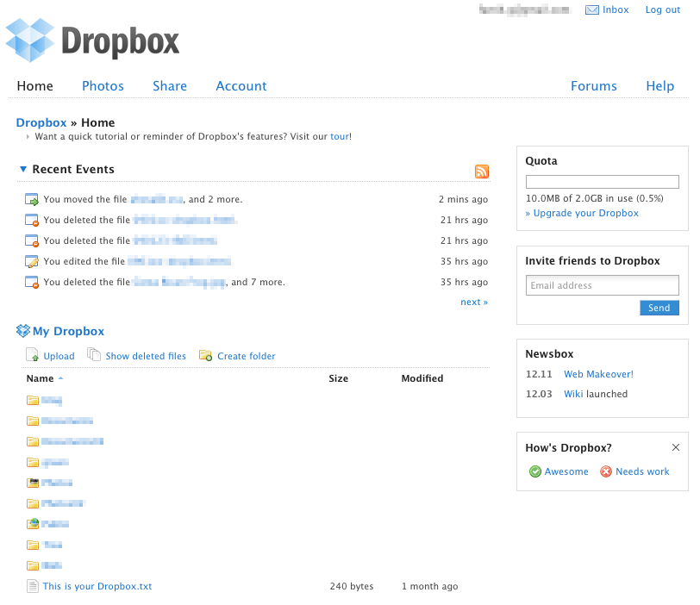This screenshot has width=700, height=605.
Task: Click the Dropbox logo at top
Action: 92,41
